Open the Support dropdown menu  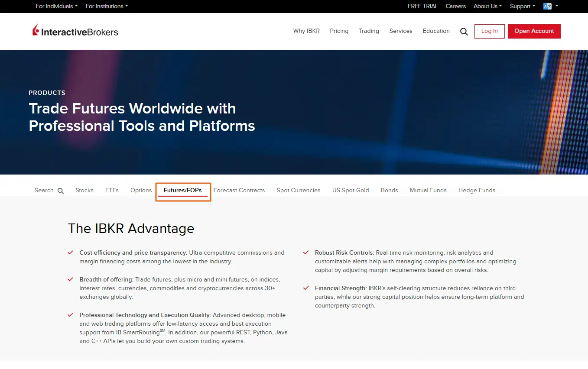(522, 6)
